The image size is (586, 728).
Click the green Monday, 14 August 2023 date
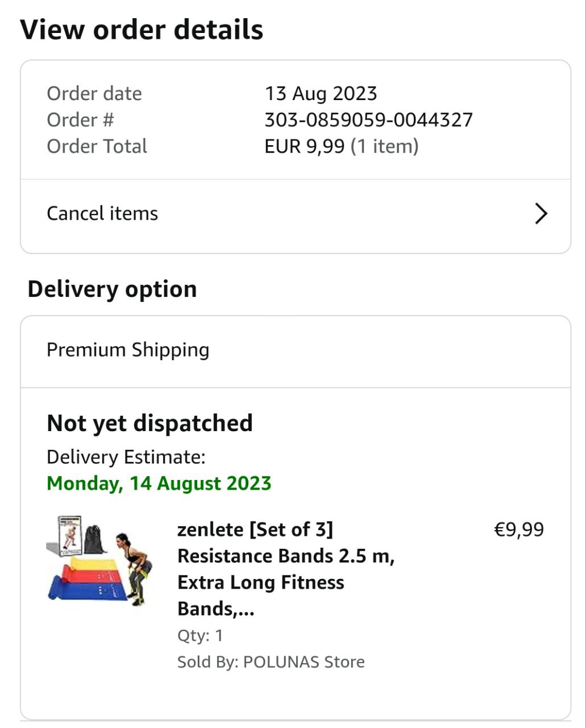click(159, 483)
